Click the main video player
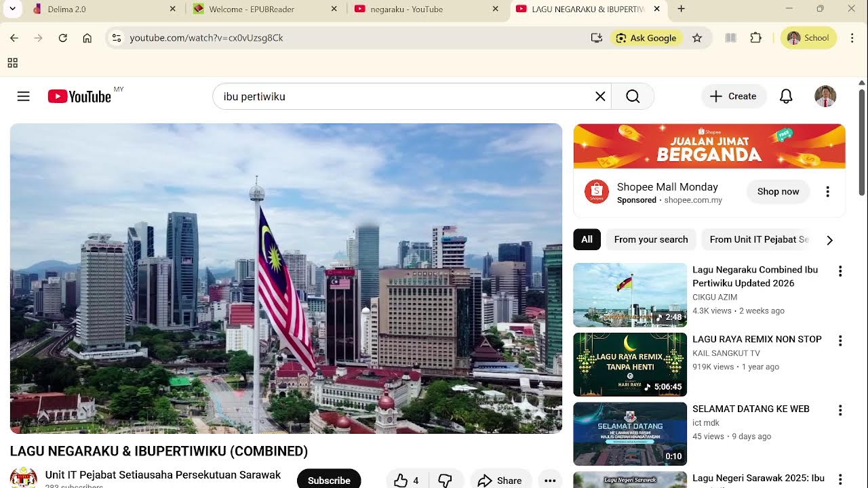Image resolution: width=868 pixels, height=488 pixels. tap(286, 279)
